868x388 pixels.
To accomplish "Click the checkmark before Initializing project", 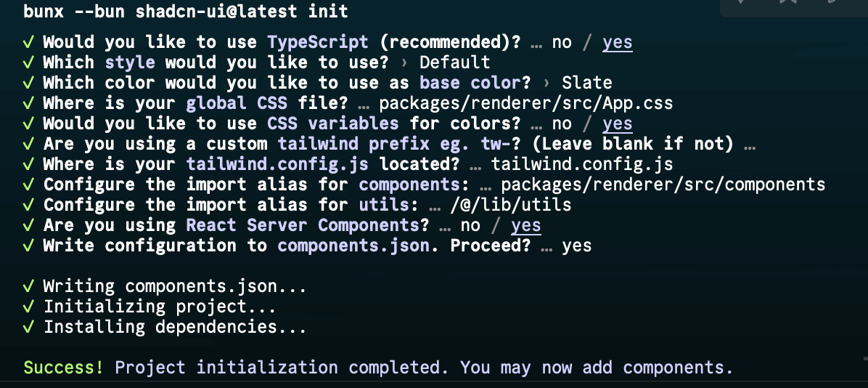I will click(x=29, y=307).
